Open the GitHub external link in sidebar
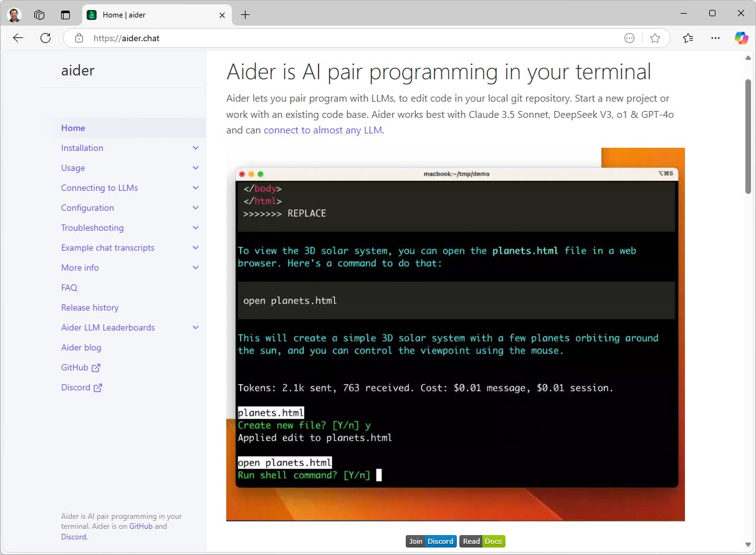This screenshot has width=756, height=555. pyautogui.click(x=80, y=367)
